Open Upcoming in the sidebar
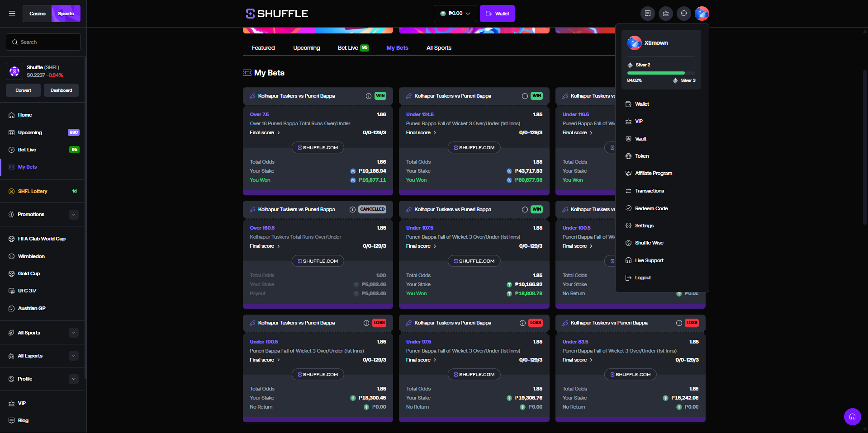868x433 pixels. coord(43,132)
